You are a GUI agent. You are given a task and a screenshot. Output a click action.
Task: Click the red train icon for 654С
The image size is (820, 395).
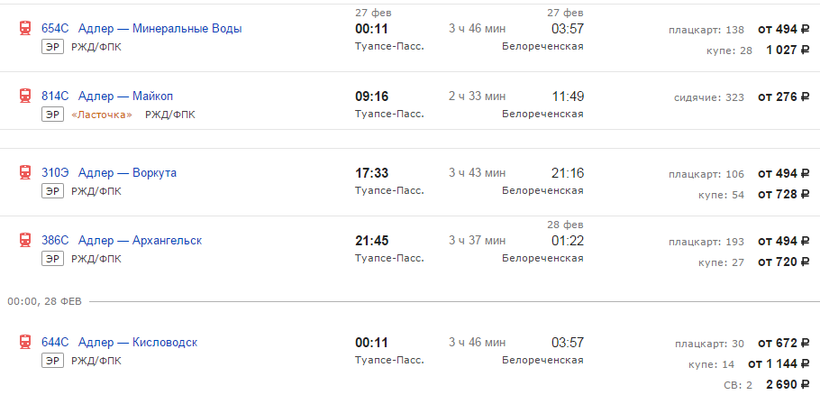point(25,28)
